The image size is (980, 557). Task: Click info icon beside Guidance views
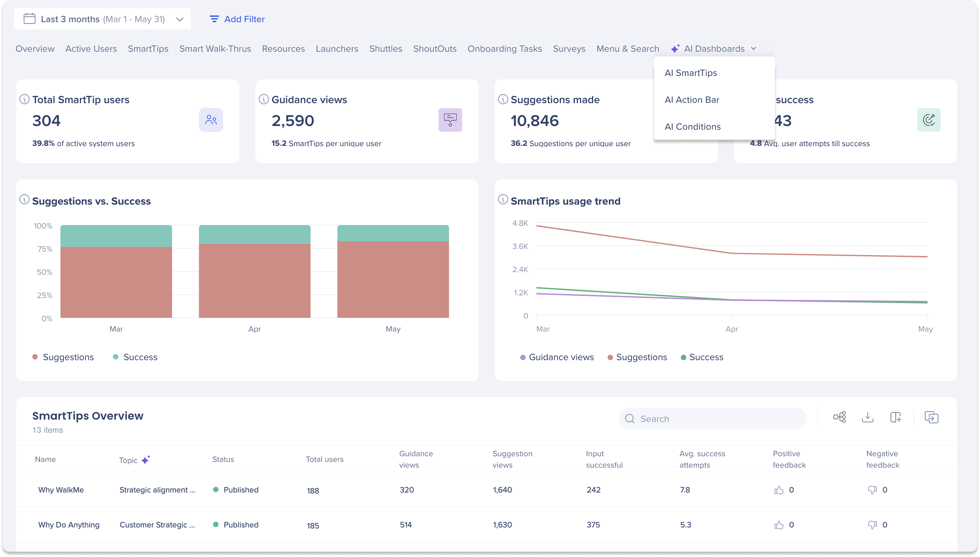click(264, 99)
